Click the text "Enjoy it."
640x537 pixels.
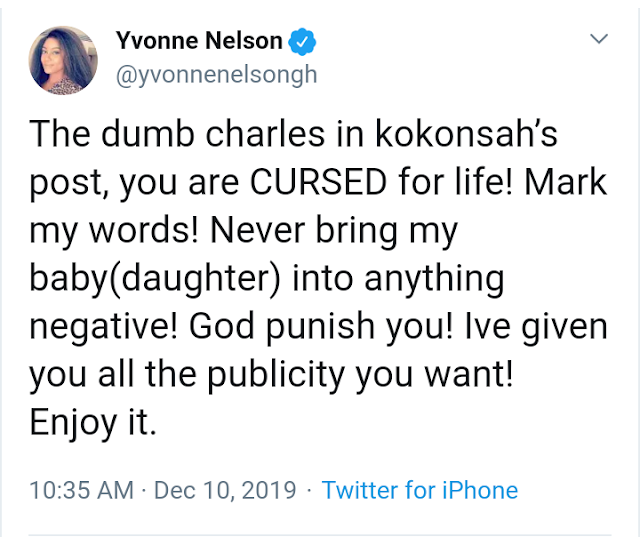pos(93,423)
